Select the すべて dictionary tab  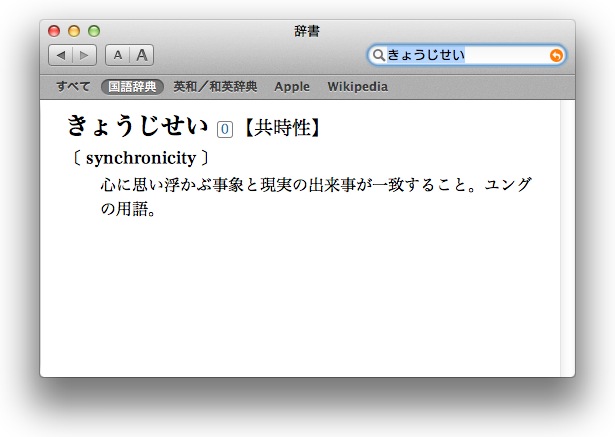73,87
